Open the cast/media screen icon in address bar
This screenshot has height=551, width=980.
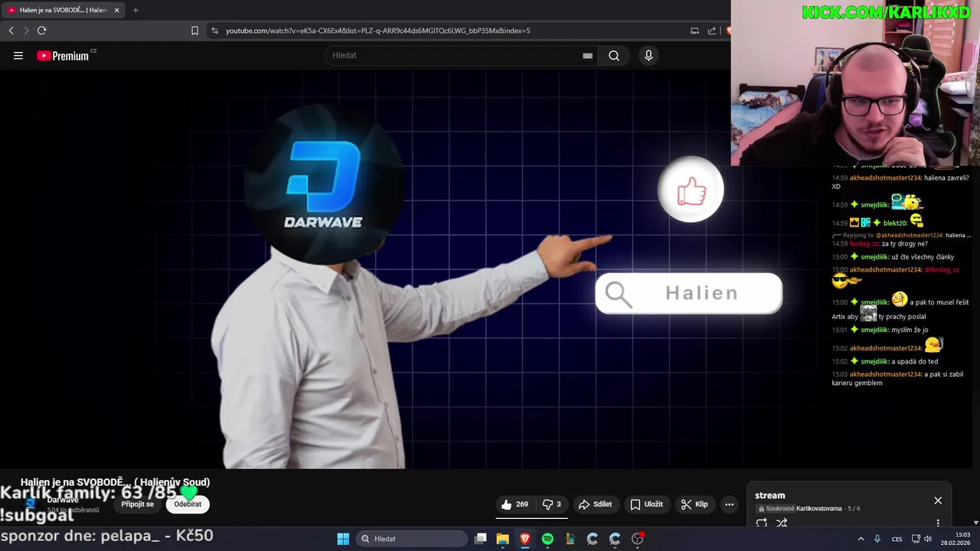[694, 31]
